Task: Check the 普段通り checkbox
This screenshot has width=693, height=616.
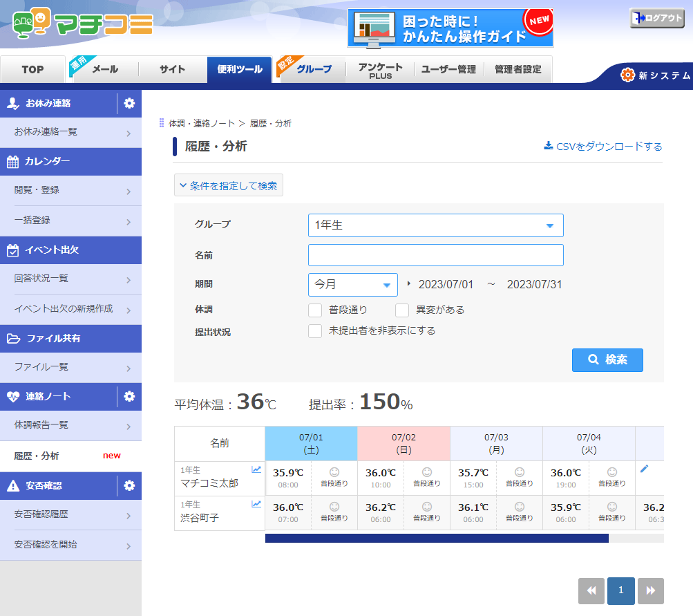Action: coord(315,310)
